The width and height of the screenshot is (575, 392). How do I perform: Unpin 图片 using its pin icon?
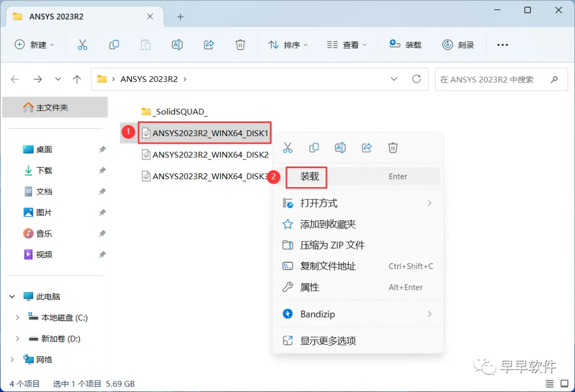(102, 212)
